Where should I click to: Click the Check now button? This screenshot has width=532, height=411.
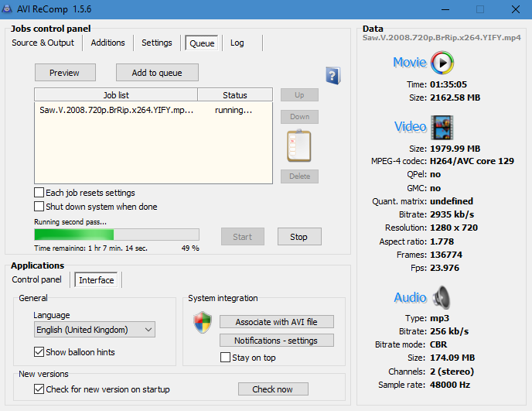[x=273, y=389]
